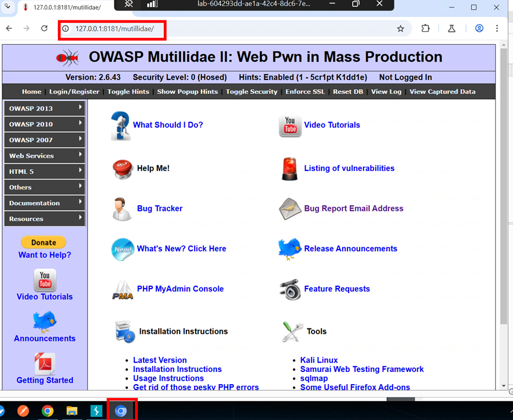Open the 'What Should I Do?' link
513x420 pixels.
click(168, 125)
